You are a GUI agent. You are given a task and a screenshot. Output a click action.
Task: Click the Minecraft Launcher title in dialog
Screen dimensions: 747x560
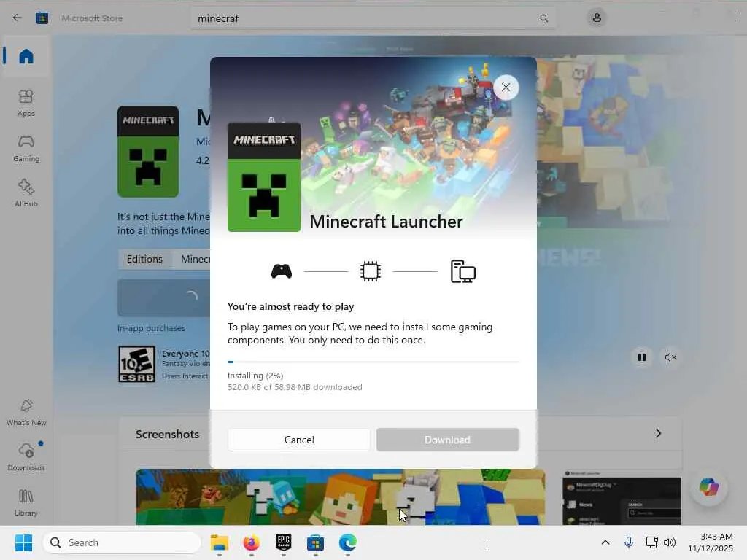[x=387, y=222]
